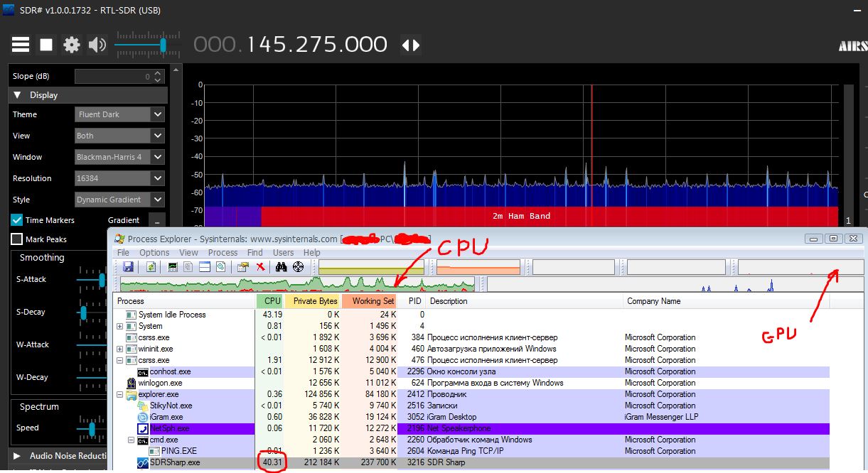The height and width of the screenshot is (473, 868).
Task: Sort by the CPU column header
Action: tap(269, 301)
